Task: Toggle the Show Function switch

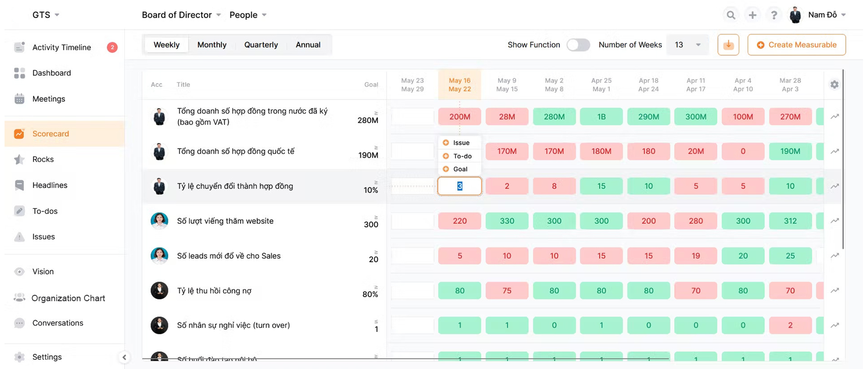Action: pos(578,45)
